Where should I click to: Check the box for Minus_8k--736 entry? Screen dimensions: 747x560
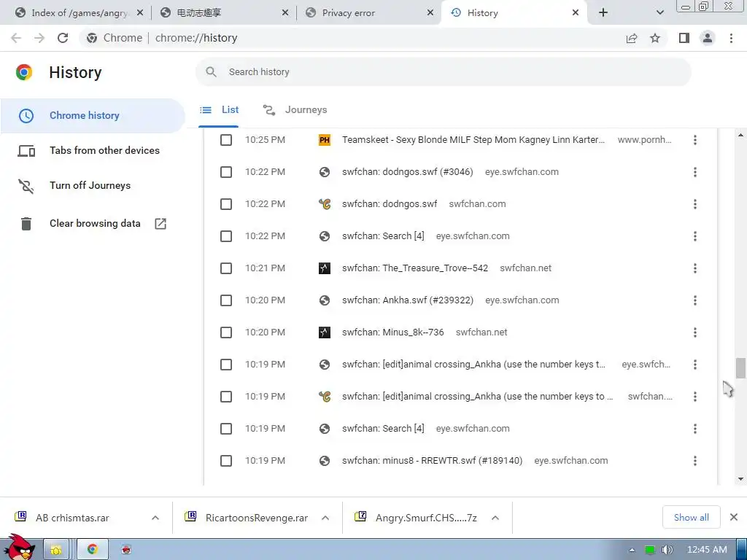(226, 332)
